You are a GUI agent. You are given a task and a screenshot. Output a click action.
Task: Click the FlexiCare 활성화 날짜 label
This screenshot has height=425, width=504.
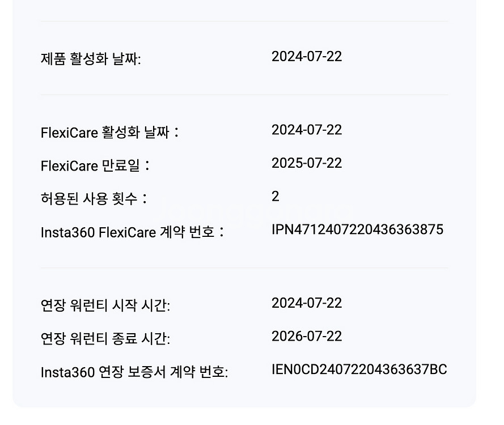(x=109, y=133)
